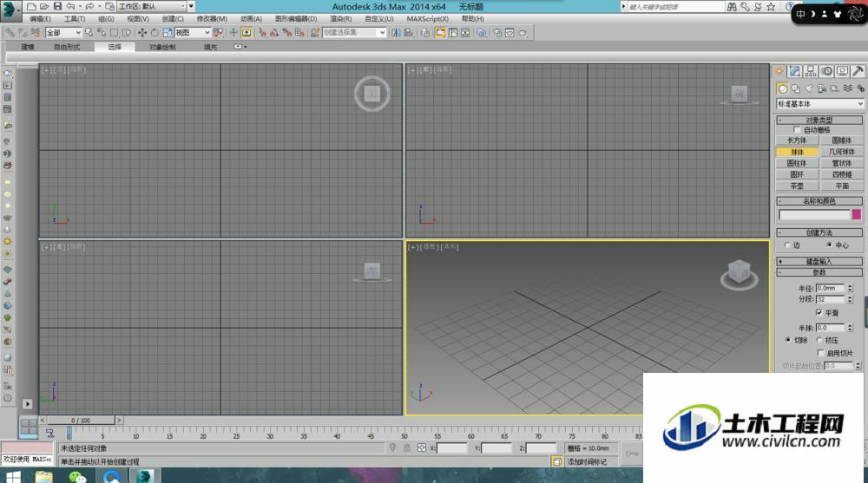
Task: Select the Select and Rotate tool
Action: [x=155, y=33]
